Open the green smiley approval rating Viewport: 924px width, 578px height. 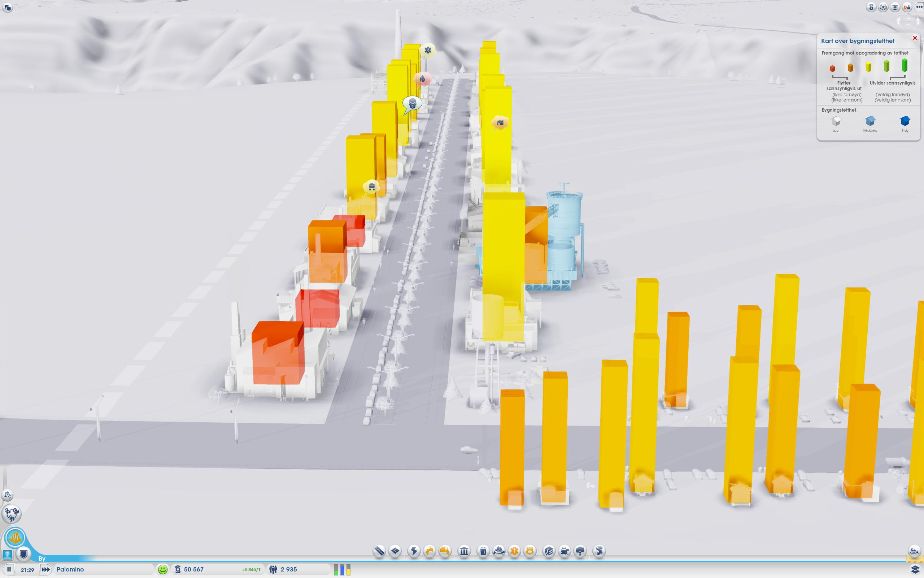[x=163, y=569]
